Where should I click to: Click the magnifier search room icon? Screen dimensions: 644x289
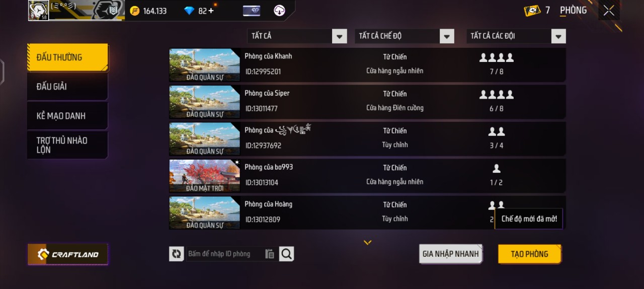coord(286,254)
